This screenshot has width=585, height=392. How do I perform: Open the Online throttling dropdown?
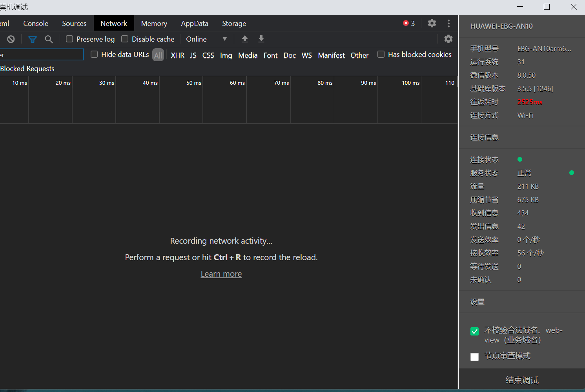[206, 39]
